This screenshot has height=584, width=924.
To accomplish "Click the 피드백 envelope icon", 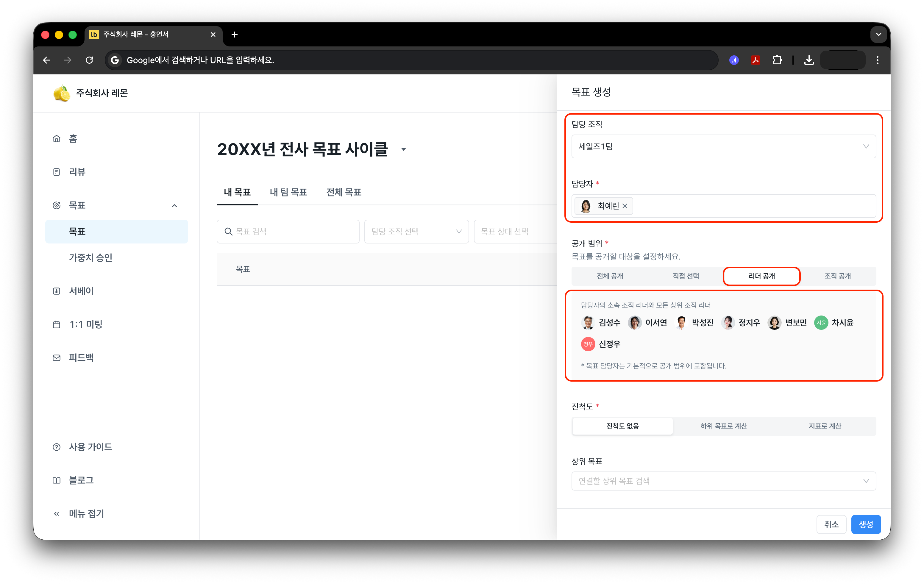I will [x=56, y=357].
